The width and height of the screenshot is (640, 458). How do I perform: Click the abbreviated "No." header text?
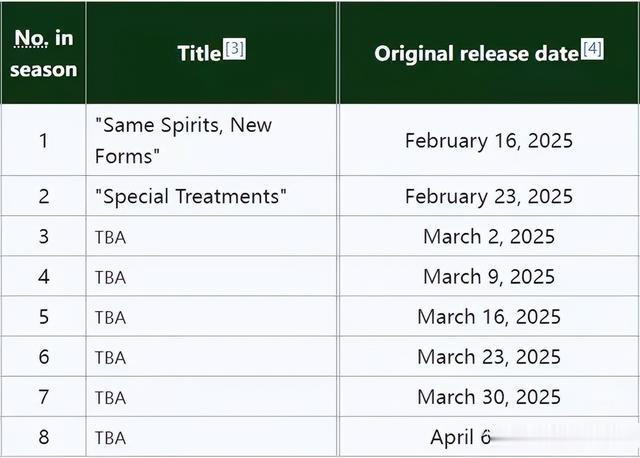point(31,38)
